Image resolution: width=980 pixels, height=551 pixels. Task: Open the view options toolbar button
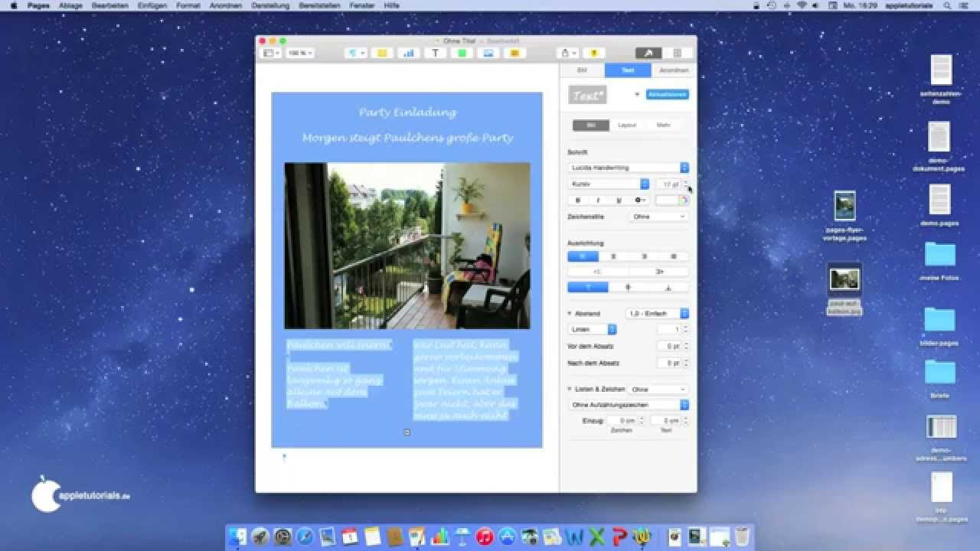271,53
